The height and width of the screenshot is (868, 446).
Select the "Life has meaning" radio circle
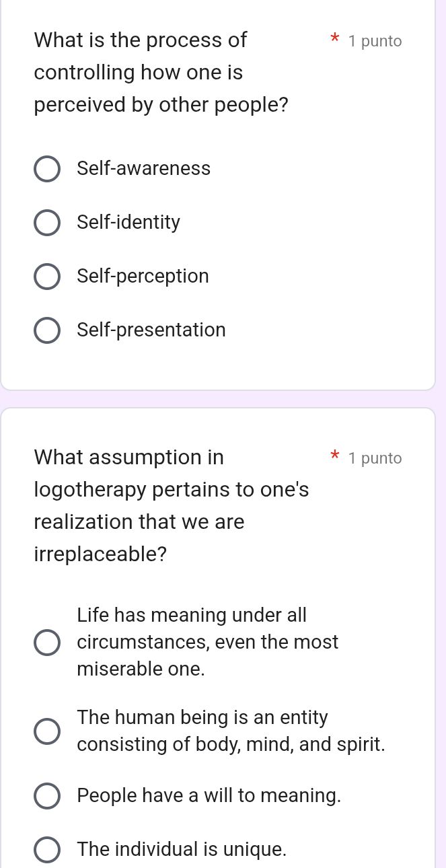tap(46, 643)
